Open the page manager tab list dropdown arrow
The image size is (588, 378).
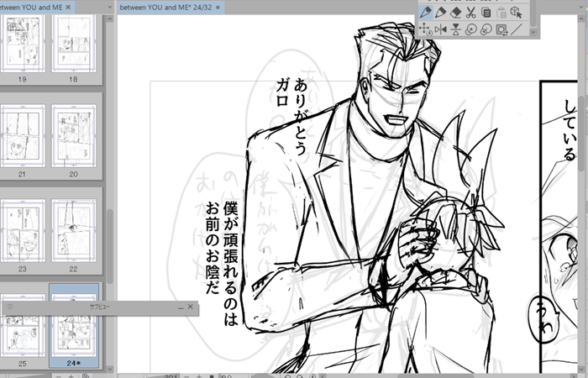tap(109, 7)
